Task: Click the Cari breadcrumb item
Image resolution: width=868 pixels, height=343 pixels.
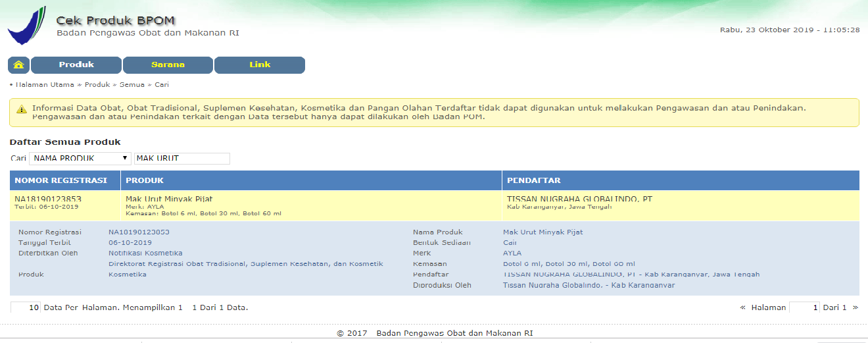Action: 162,85
